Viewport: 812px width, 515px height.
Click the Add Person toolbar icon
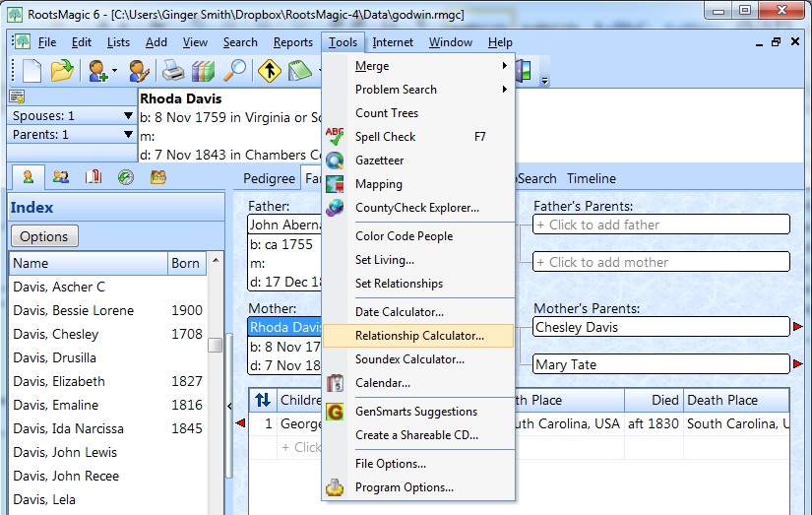click(100, 71)
